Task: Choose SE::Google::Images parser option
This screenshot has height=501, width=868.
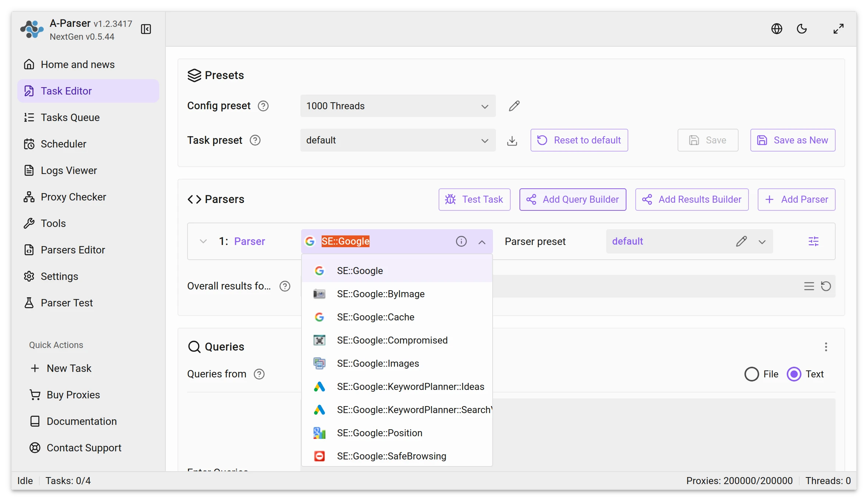Action: pyautogui.click(x=397, y=363)
